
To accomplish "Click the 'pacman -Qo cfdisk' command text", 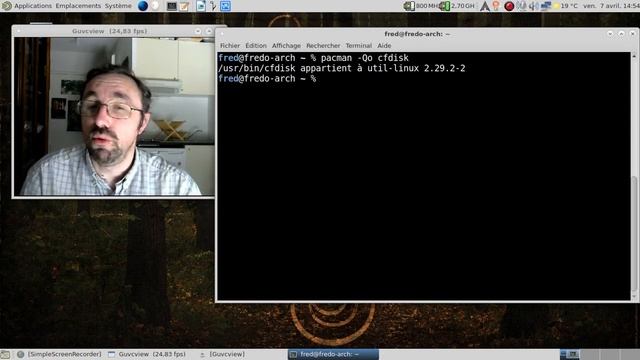I will tap(364, 58).
